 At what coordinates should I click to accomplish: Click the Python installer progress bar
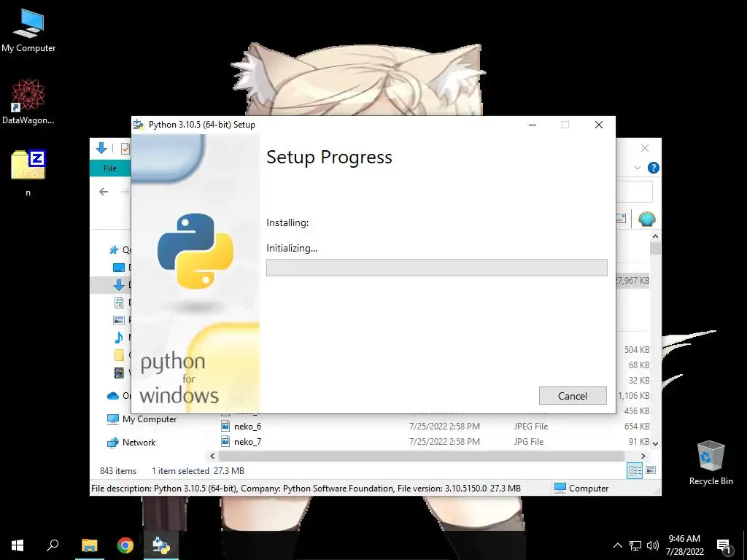tap(436, 268)
